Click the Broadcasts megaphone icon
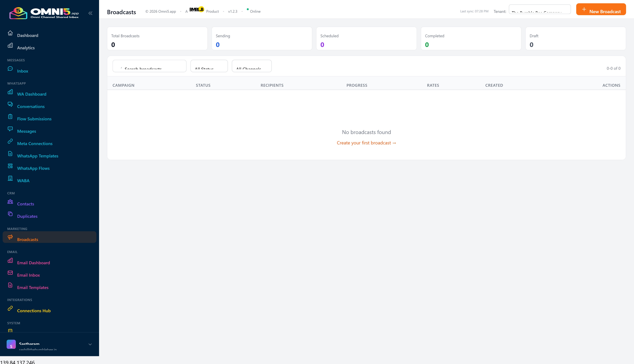 coord(10,237)
